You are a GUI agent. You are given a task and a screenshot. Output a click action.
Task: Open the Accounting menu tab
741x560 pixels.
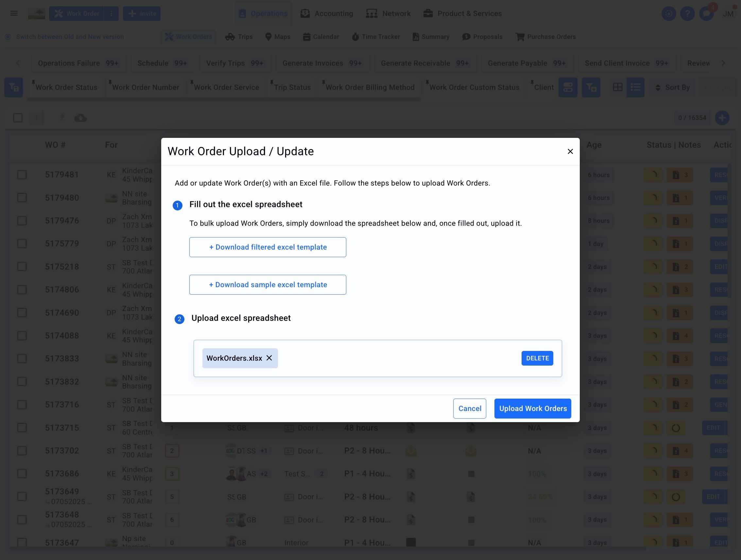point(327,14)
